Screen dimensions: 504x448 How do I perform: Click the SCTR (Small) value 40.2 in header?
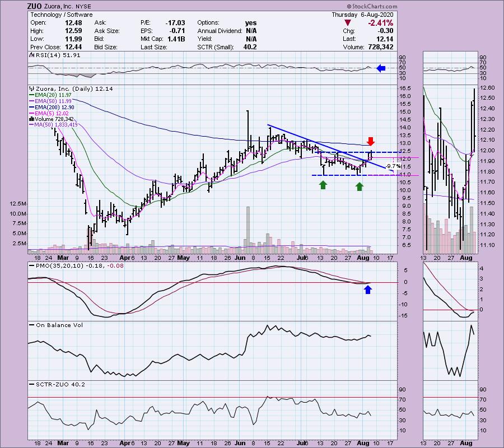(250, 47)
